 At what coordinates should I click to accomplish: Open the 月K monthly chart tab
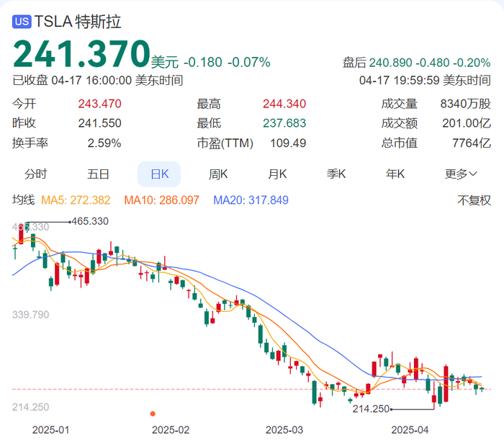coord(277,174)
